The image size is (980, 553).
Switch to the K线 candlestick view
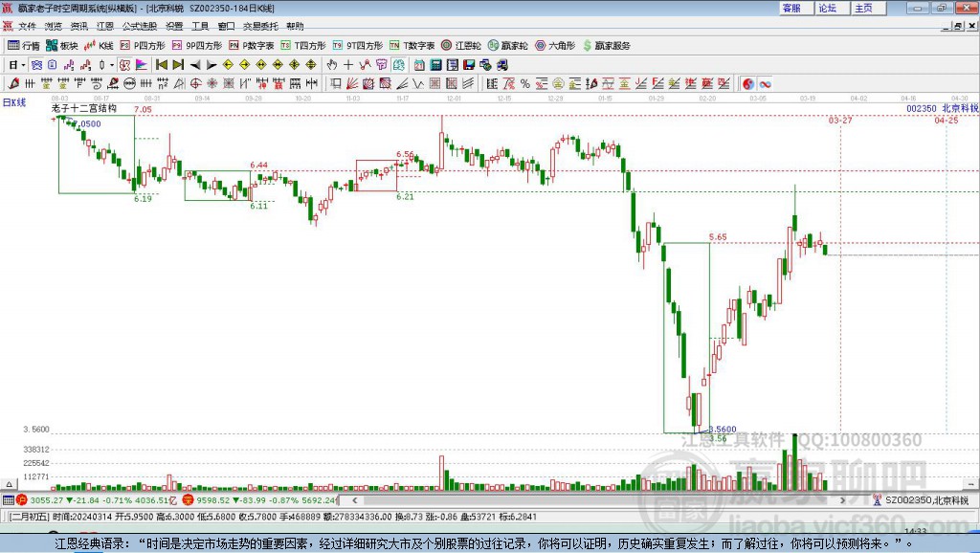[99, 46]
